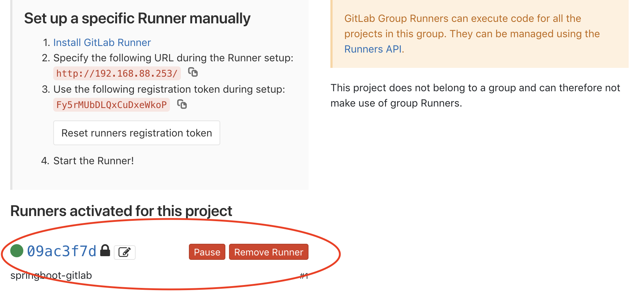Click the 'Start the Runner!' step text
This screenshot has height=308, width=644.
[94, 161]
